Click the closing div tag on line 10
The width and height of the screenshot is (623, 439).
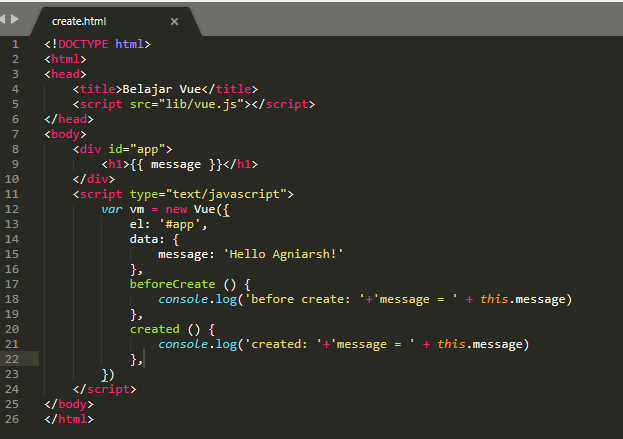click(x=94, y=179)
